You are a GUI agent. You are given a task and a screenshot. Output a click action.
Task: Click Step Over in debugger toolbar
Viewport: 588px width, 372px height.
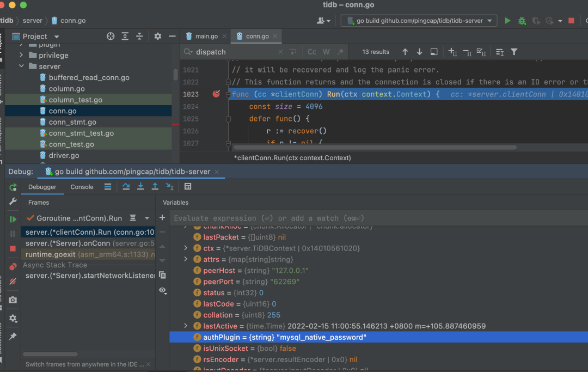pyautogui.click(x=126, y=187)
